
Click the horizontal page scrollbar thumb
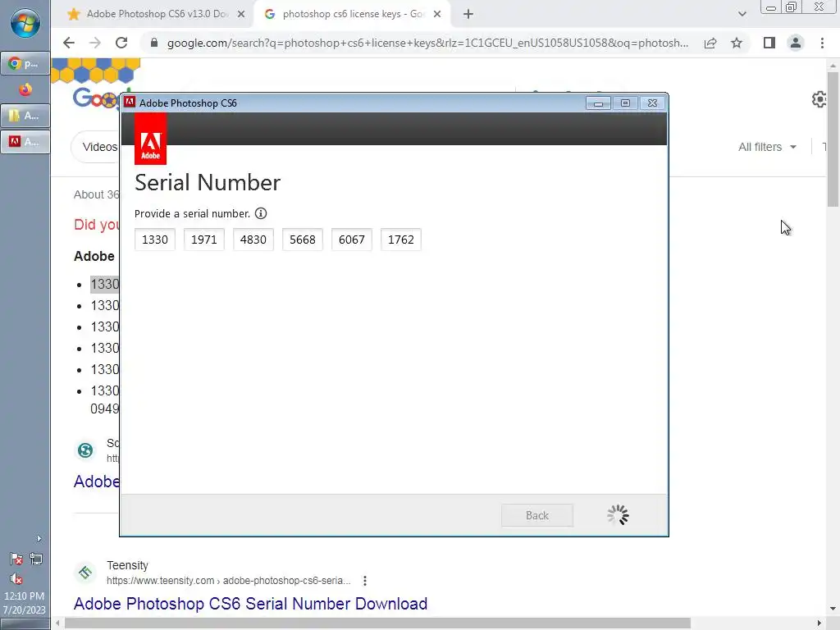pos(377,623)
